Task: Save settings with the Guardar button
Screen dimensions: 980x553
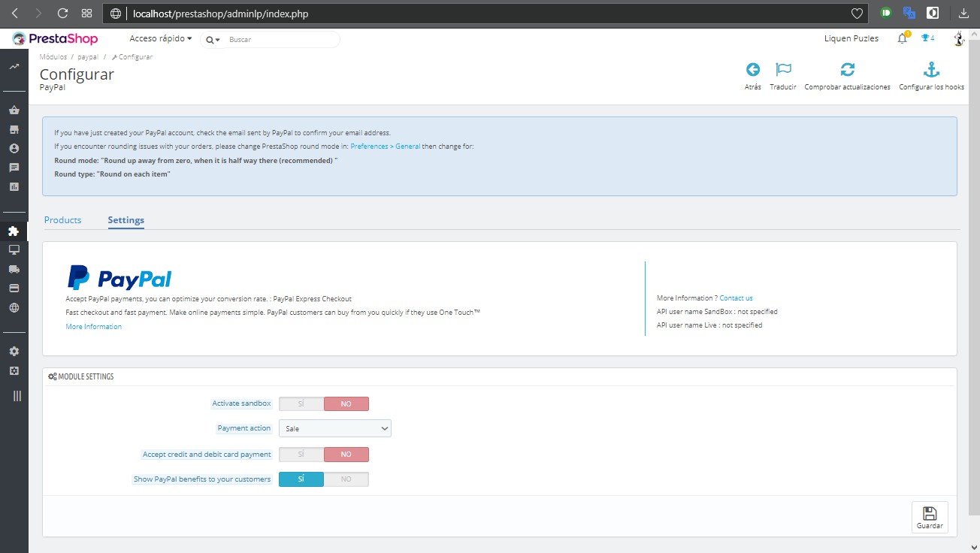Action: point(930,517)
